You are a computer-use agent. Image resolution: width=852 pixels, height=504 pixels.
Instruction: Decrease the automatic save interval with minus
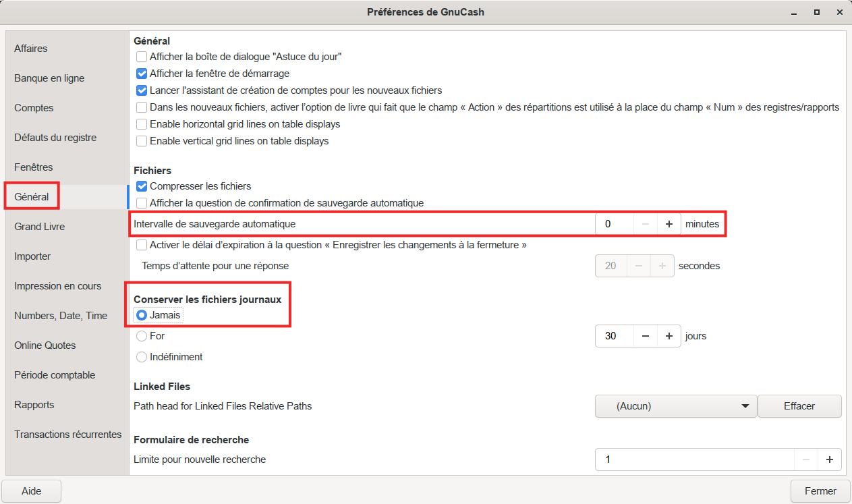(x=646, y=224)
